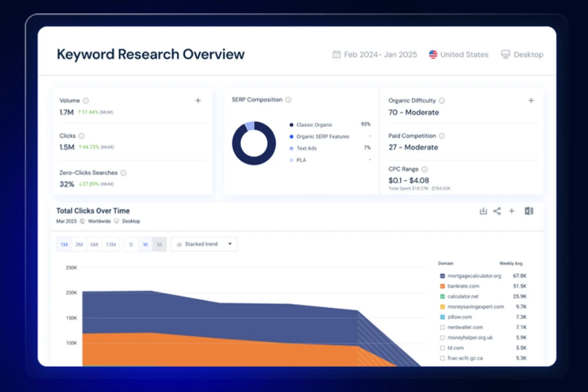588x392 pixels.
Task: Click the Desktop monitor icon in the header
Action: pos(506,54)
